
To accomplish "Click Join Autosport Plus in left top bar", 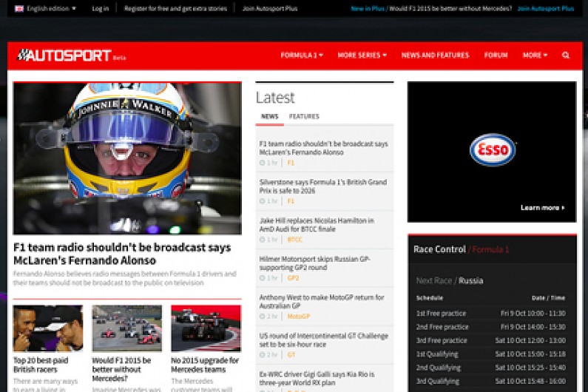I will pyautogui.click(x=270, y=8).
